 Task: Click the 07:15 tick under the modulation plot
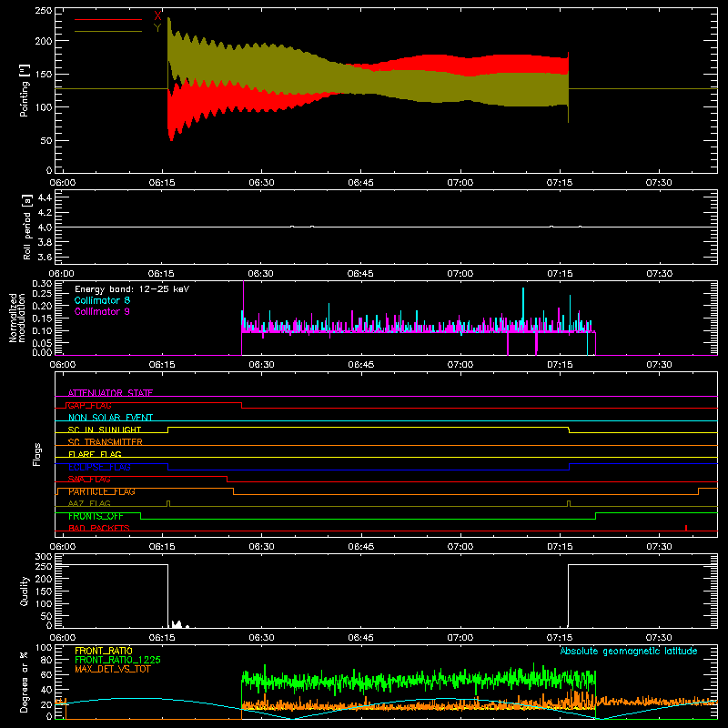(560, 365)
